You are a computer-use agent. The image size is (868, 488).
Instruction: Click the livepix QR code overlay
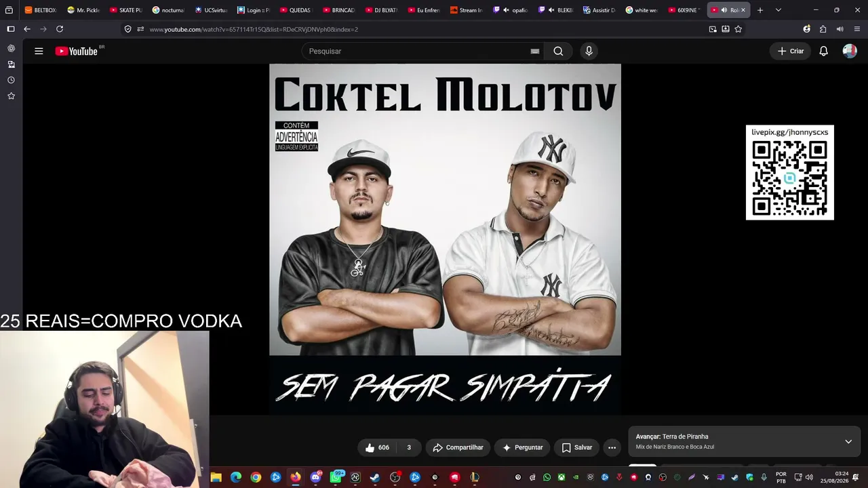790,172
